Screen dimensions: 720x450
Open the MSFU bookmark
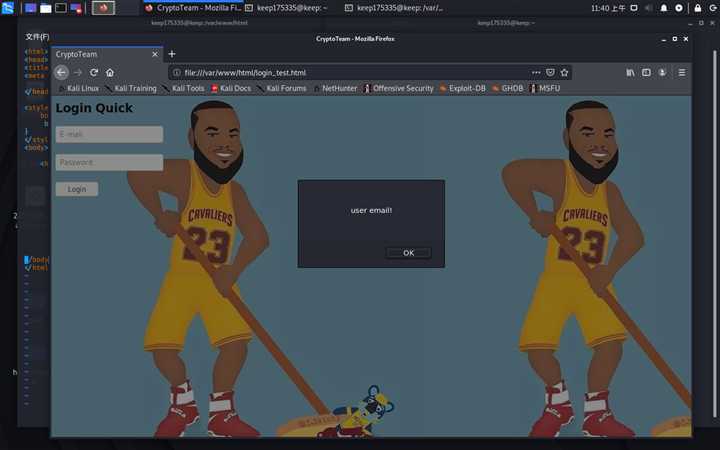click(545, 88)
